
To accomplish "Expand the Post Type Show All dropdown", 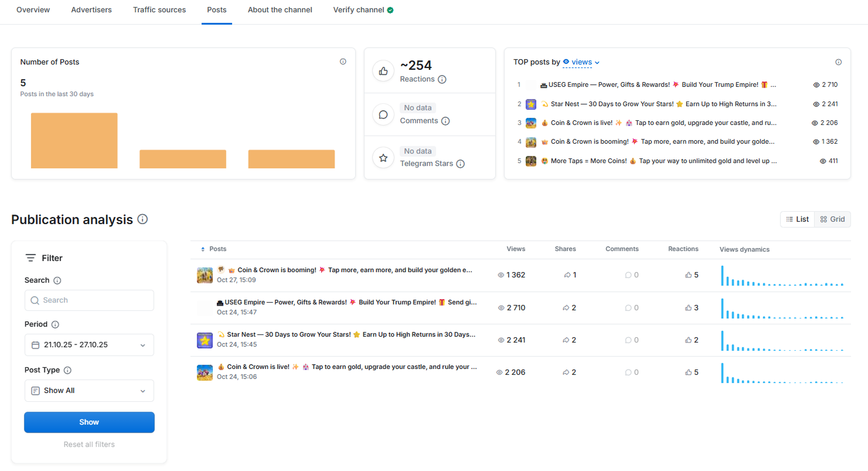I will pos(89,391).
